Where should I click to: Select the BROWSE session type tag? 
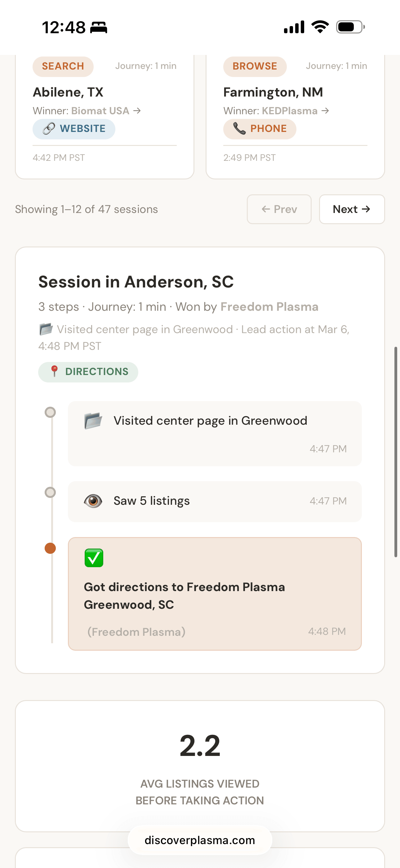255,66
